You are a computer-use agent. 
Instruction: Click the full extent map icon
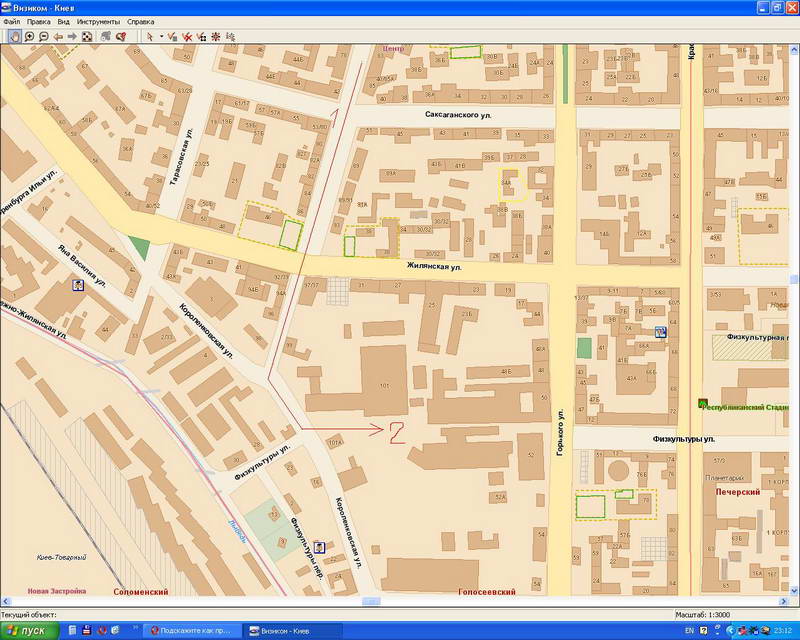(x=87, y=36)
